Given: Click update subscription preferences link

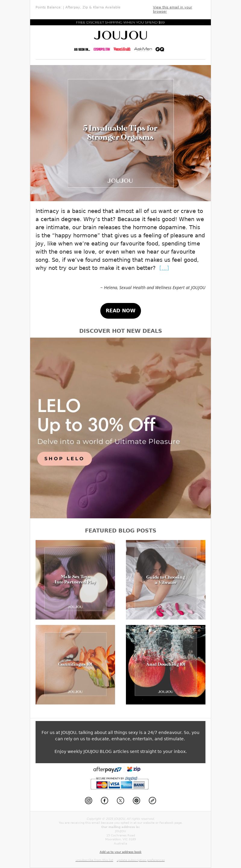Looking at the screenshot, I should pyautogui.click(x=141, y=860).
